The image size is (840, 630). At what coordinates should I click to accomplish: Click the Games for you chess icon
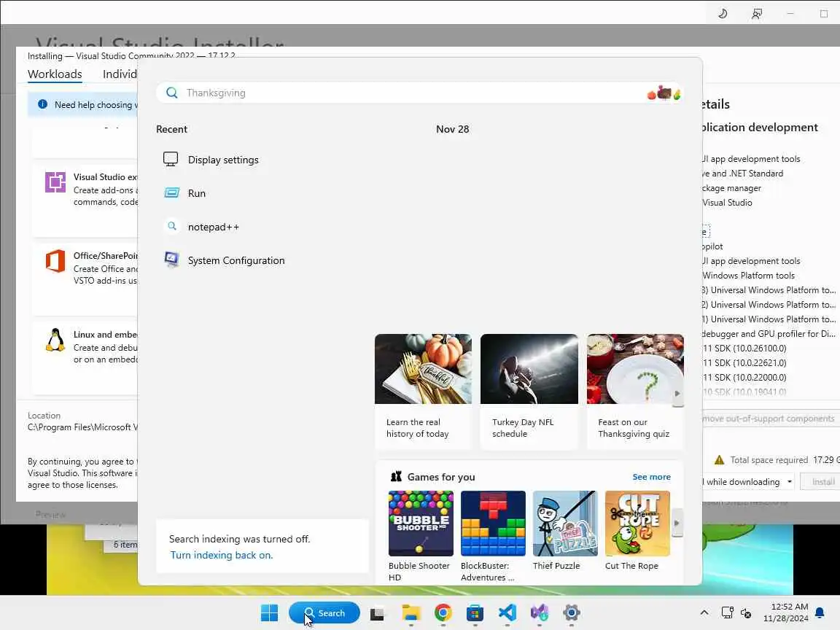(396, 476)
